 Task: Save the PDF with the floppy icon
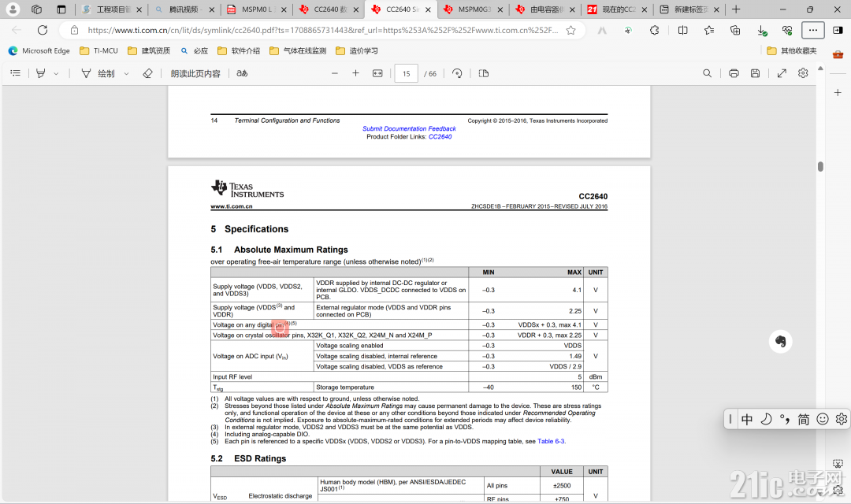(x=755, y=73)
